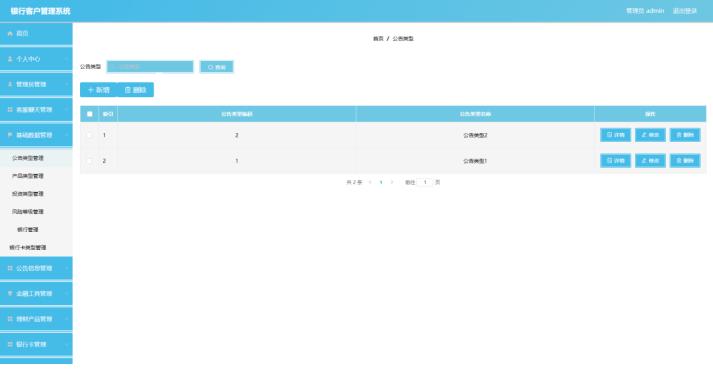This screenshot has width=713, height=373.
Task: Collapse the 基础数据管理 menu arrow
Action: [x=66, y=135]
